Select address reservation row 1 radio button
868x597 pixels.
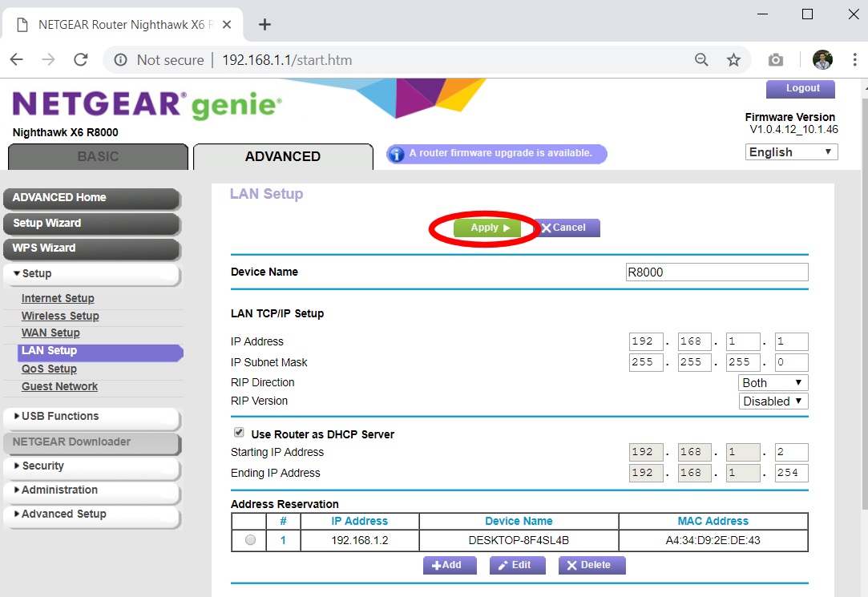(251, 540)
